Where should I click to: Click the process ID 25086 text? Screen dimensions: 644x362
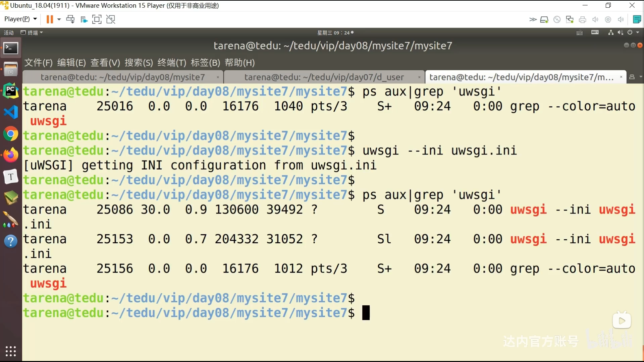click(x=115, y=209)
